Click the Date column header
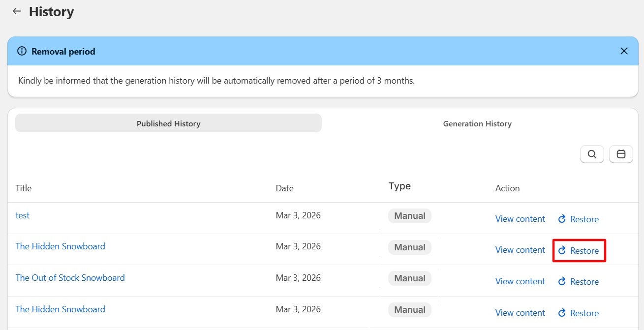 point(284,188)
